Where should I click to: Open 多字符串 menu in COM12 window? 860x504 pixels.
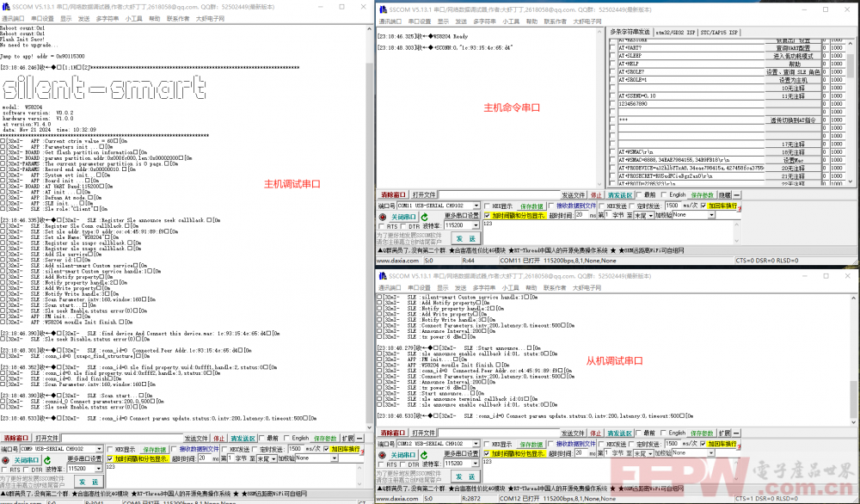(x=484, y=287)
